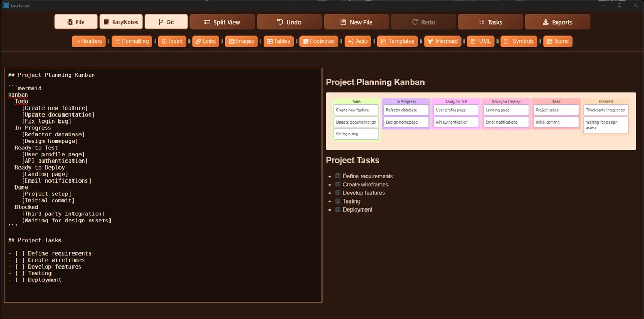
Task: Select the User profile page card
Action: coord(456,110)
